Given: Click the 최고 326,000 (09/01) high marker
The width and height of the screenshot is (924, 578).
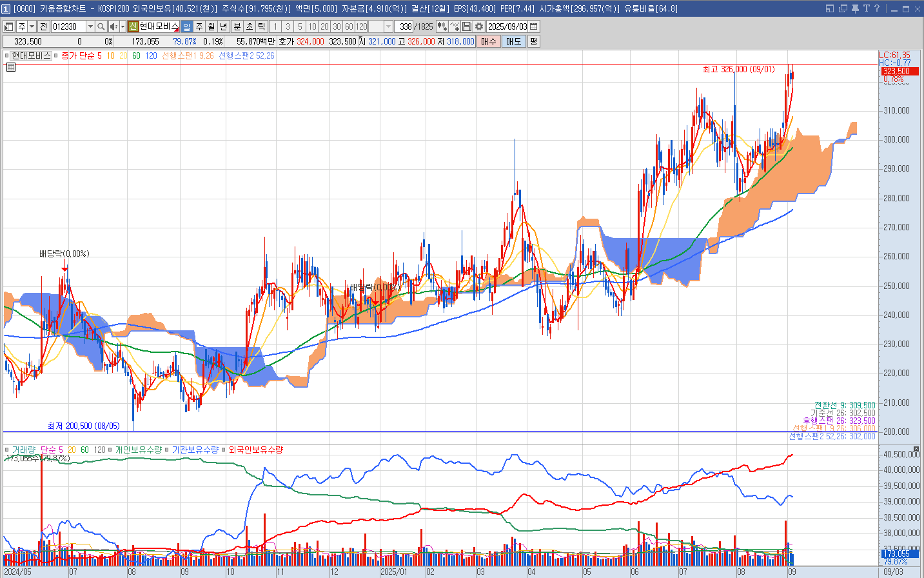Looking at the screenshot, I should tap(738, 69).
